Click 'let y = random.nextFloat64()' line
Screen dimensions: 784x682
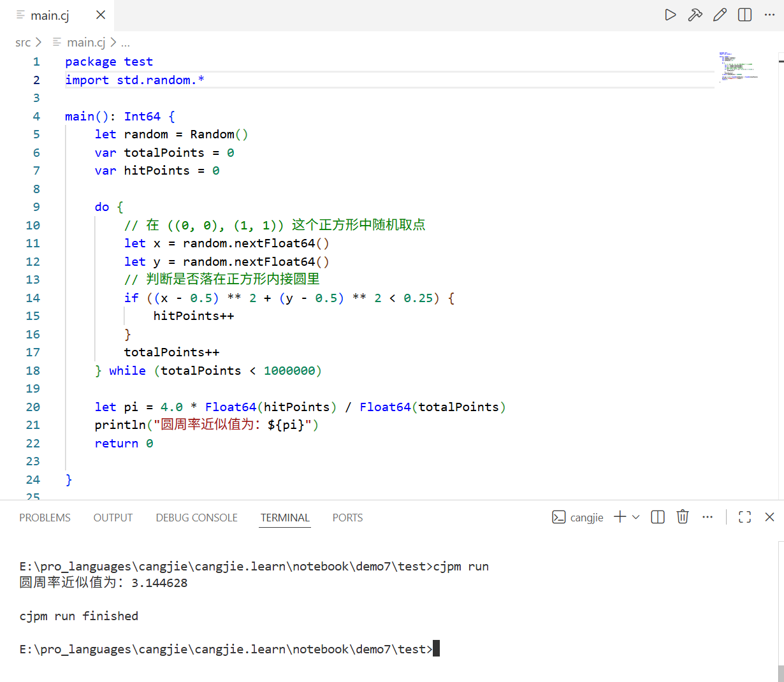click(227, 261)
